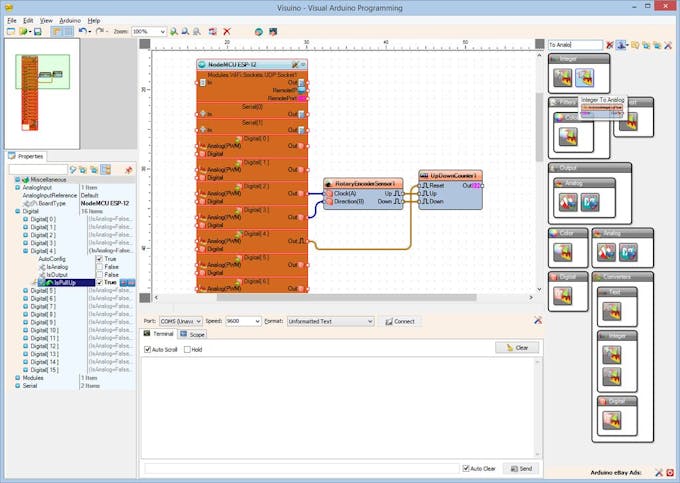Image resolution: width=680 pixels, height=483 pixels.
Task: Click the red X delete icon in toolbar
Action: 226,31
